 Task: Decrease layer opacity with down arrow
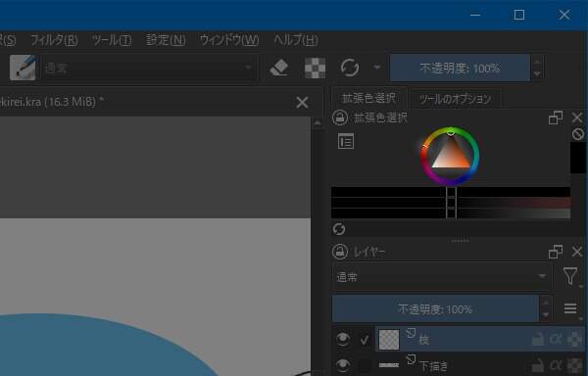[x=546, y=315]
